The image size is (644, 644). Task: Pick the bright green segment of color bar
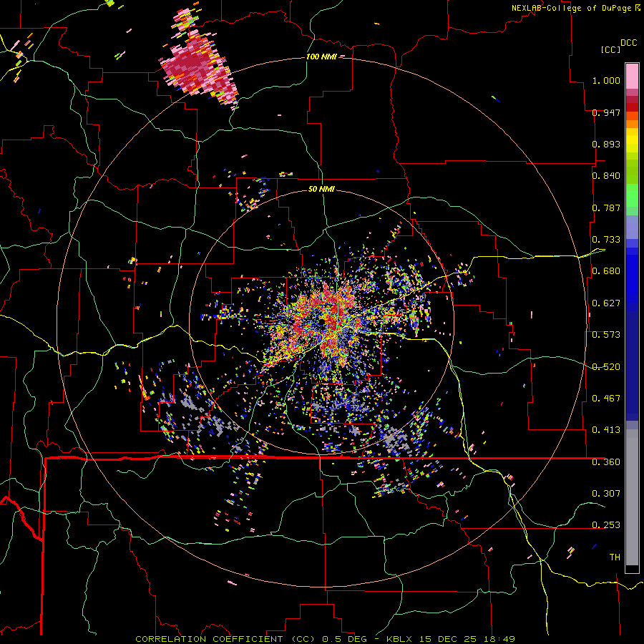[x=632, y=195]
